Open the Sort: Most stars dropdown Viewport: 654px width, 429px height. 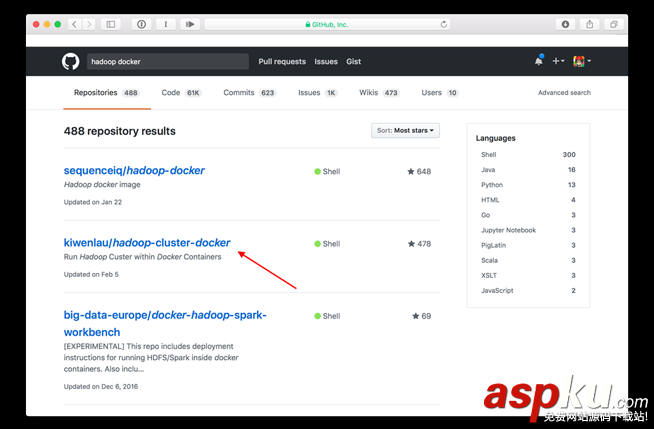(x=405, y=130)
